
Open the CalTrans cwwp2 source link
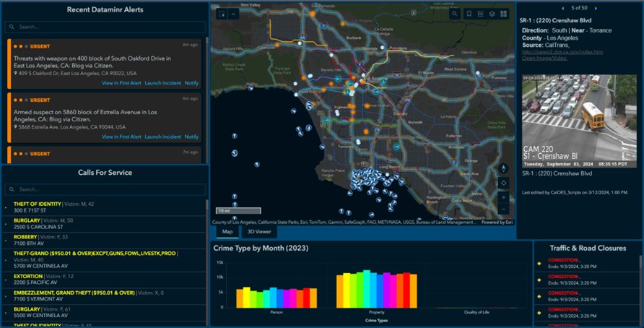(562, 52)
